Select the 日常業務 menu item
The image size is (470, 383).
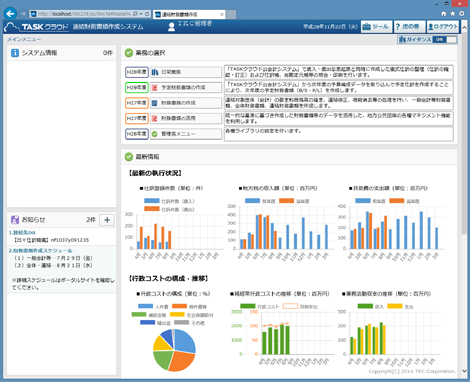pyautogui.click(x=186, y=72)
